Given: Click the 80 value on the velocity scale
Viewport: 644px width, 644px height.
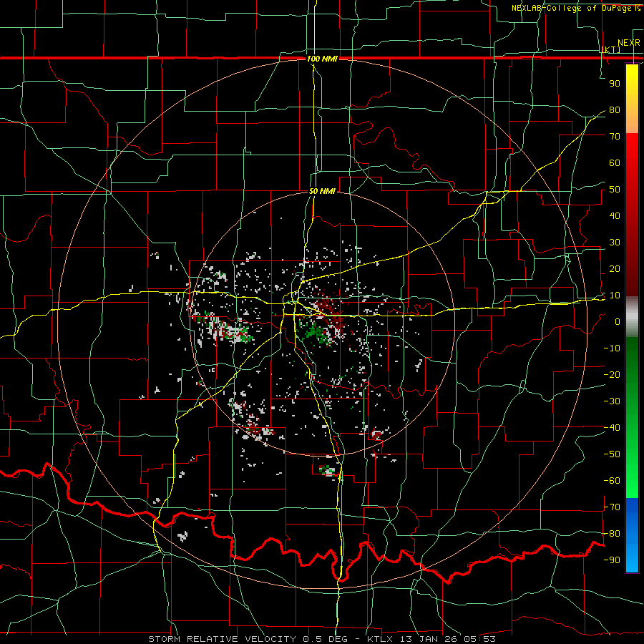Looking at the screenshot, I should tap(615, 110).
